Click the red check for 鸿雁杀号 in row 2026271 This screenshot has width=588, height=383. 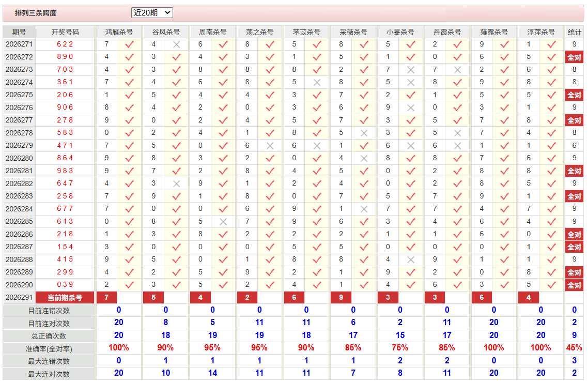(x=129, y=44)
